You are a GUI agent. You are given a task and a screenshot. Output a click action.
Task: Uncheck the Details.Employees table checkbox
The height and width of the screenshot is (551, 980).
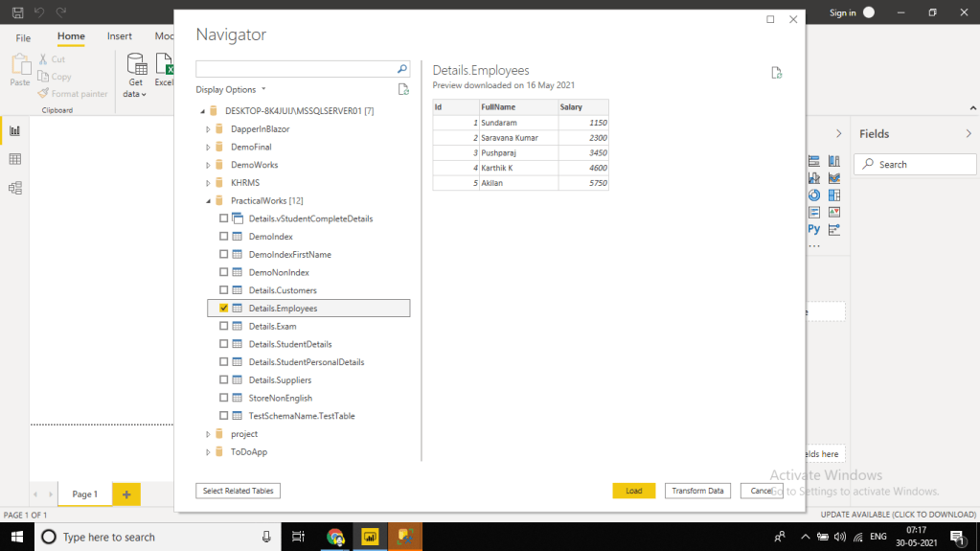click(223, 309)
